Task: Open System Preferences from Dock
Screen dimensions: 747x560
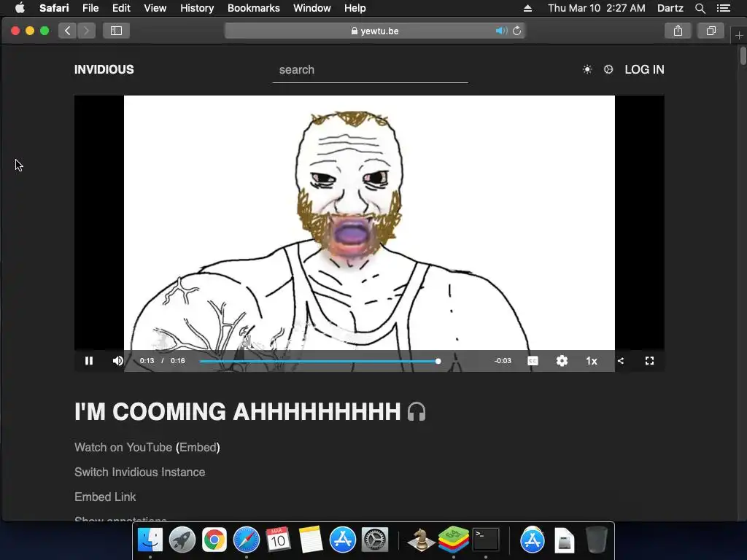Action: [375, 540]
